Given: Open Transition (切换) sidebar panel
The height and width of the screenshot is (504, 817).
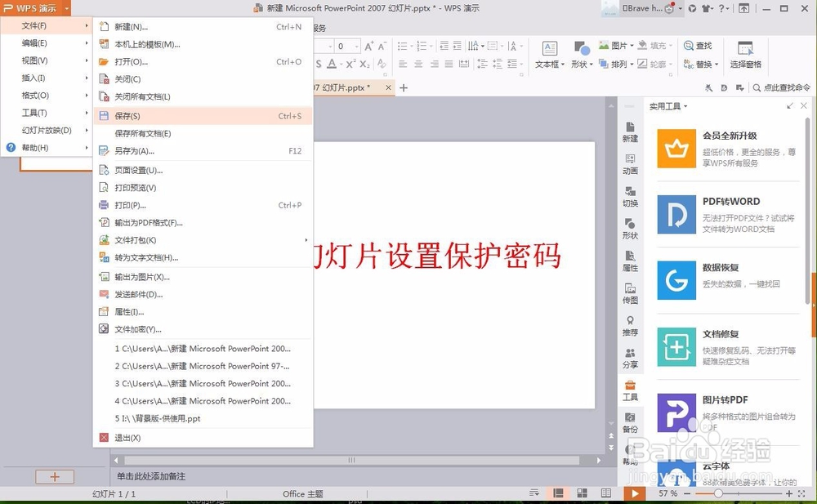Looking at the screenshot, I should coord(630,197).
